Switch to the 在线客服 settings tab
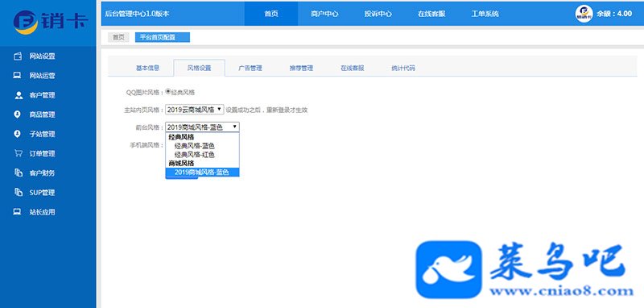This screenshot has width=644, height=308. [x=352, y=69]
